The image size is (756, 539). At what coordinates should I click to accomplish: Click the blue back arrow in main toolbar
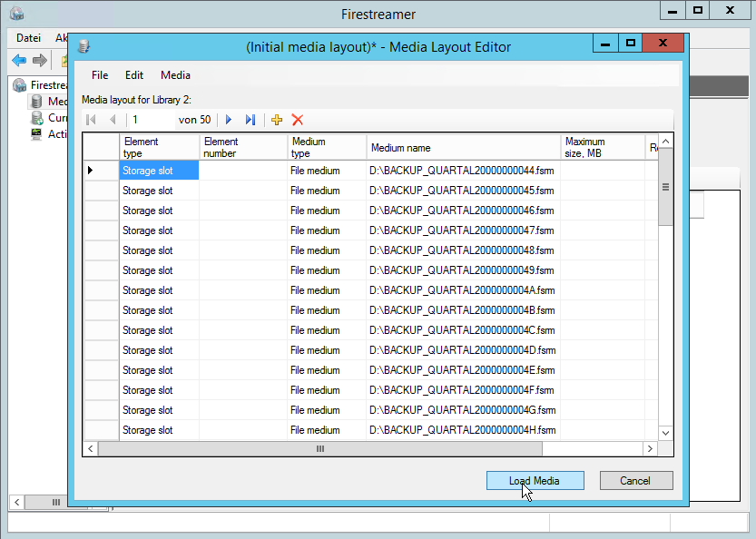(18, 61)
